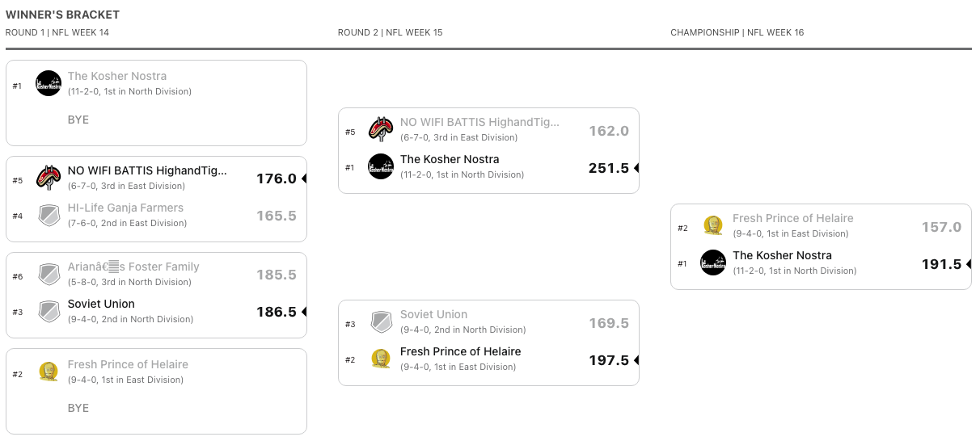
Task: Click the 191.5 championship score
Action: [x=941, y=264]
